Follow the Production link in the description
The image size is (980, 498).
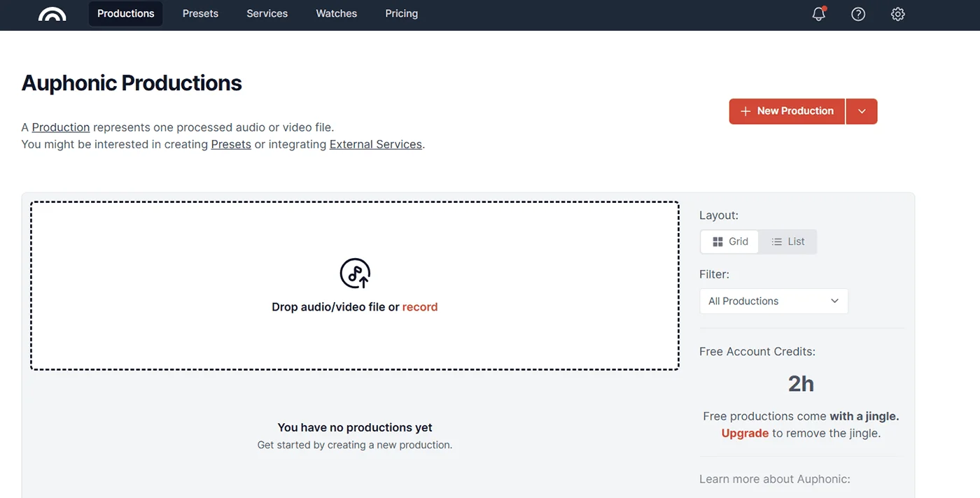(61, 127)
